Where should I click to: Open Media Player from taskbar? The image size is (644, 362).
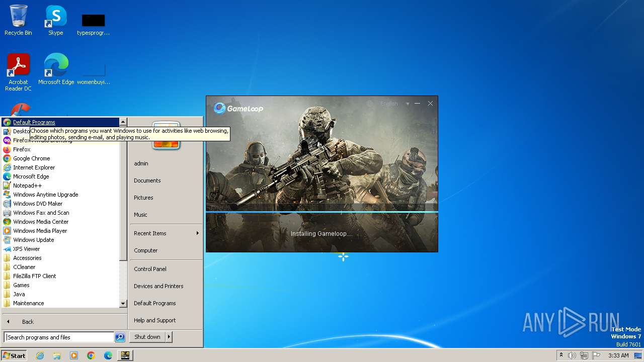[74, 355]
